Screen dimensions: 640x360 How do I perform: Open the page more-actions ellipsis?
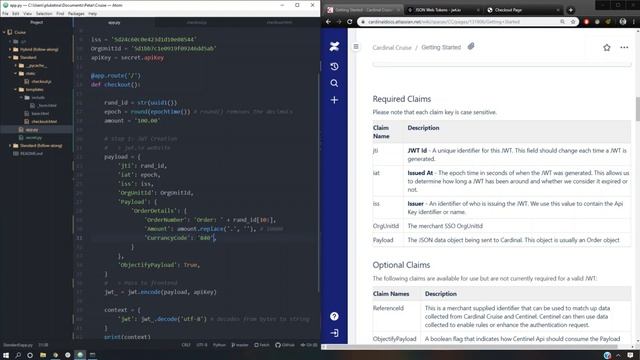[x=624, y=47]
